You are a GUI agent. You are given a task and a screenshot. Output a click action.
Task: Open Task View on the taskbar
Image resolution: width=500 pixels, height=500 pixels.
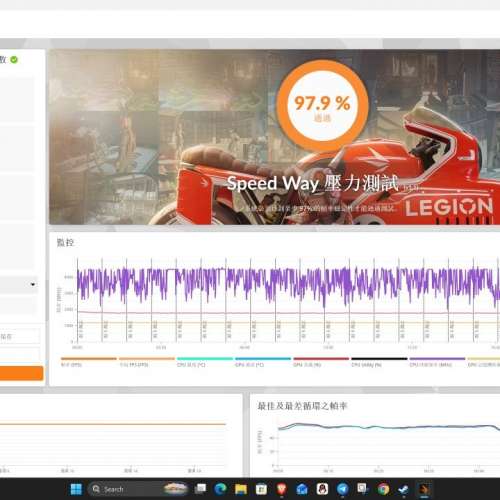click(x=200, y=489)
